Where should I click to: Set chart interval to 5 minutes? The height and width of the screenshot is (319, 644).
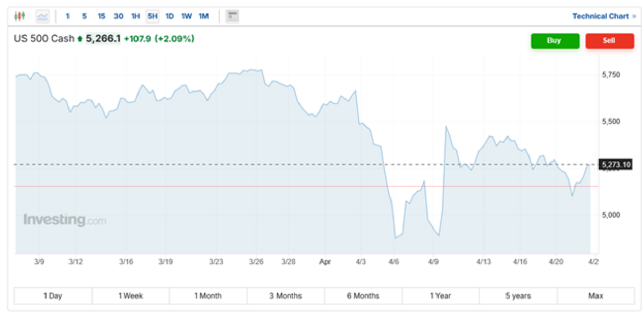coord(84,16)
